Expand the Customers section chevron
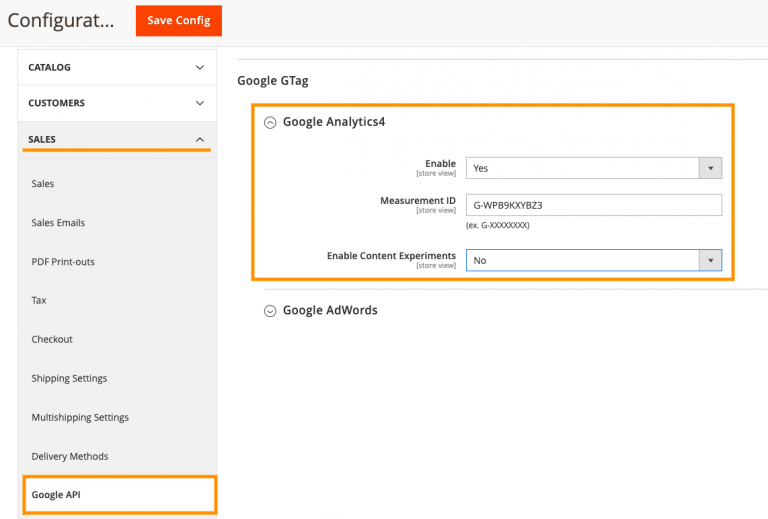This screenshot has width=768, height=519. [199, 103]
